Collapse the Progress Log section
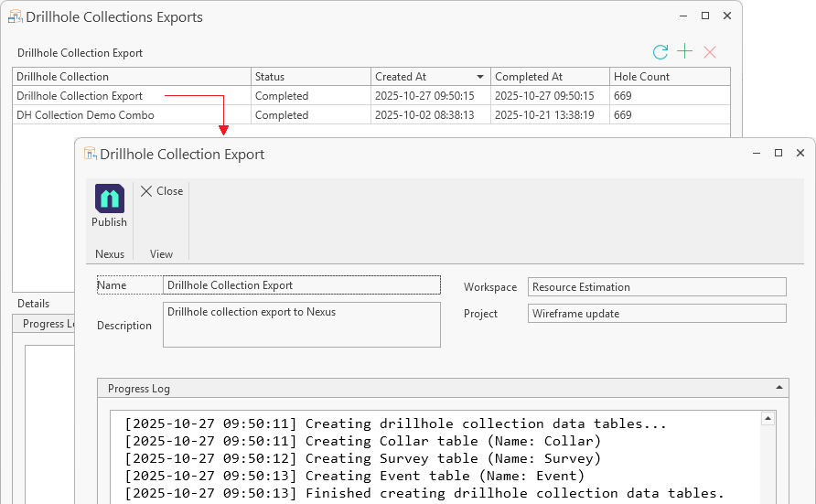 pyautogui.click(x=779, y=388)
